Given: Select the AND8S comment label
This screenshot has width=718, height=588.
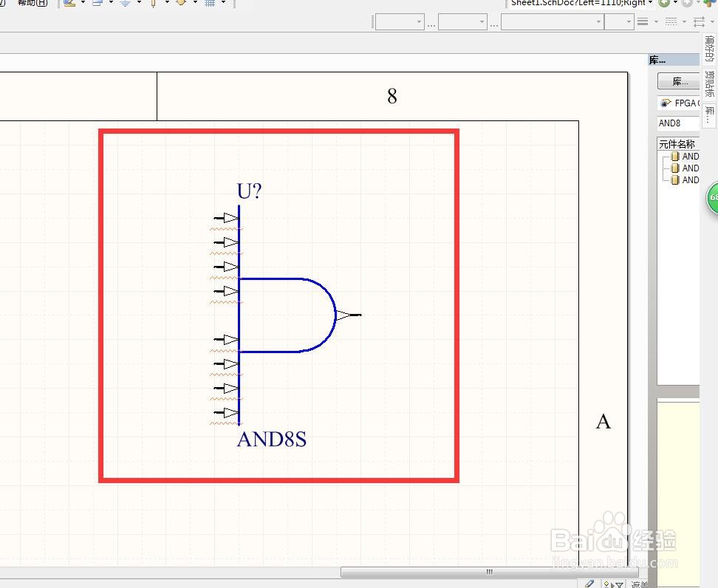Looking at the screenshot, I should [x=272, y=440].
